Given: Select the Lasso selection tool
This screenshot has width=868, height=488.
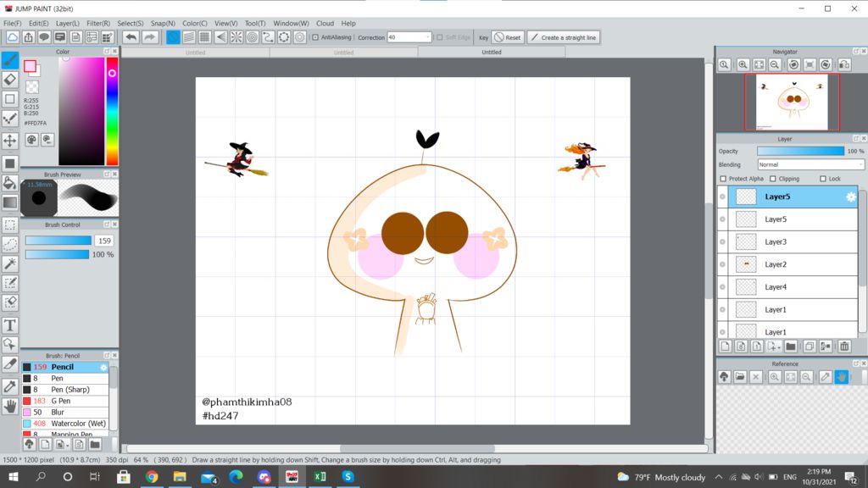Looking at the screenshot, I should [x=10, y=244].
